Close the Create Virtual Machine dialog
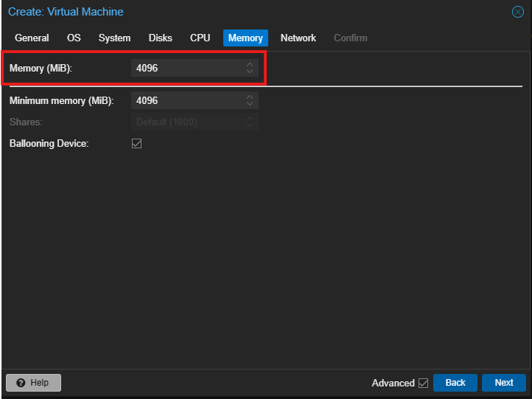 (518, 12)
